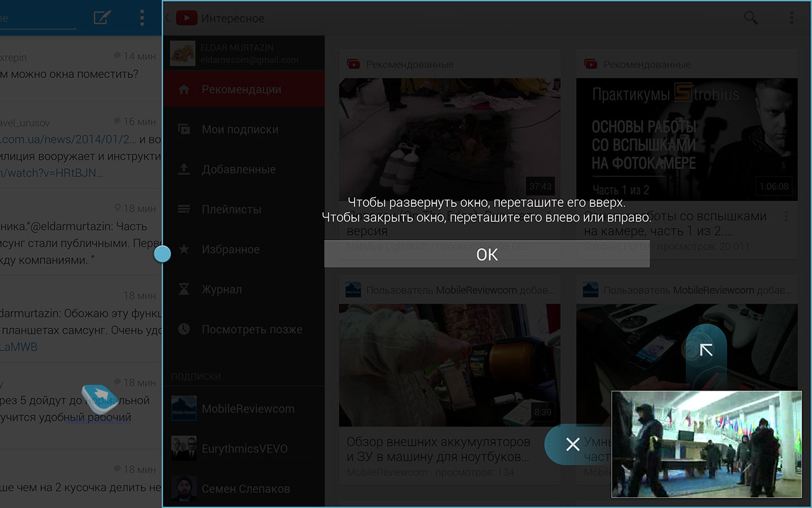Tap subscriptions icon beside Мои подписки
The image size is (812, 508).
click(184, 129)
